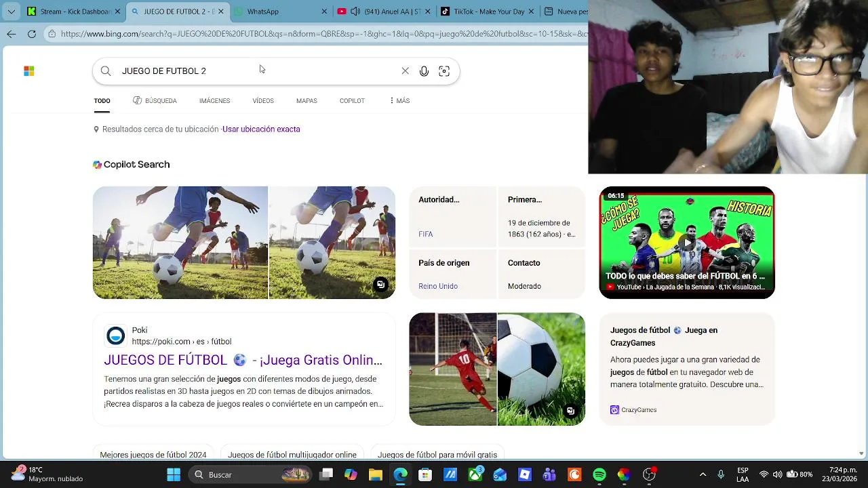Click the taskbar Buscar search box
The height and width of the screenshot is (488, 868).
251,475
